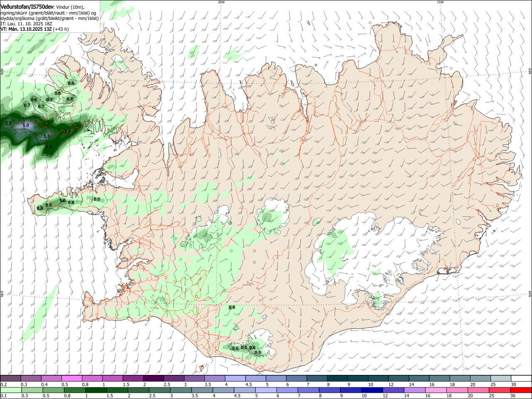Pick the bright red swatch after rain scale 30

pos(521,390)
